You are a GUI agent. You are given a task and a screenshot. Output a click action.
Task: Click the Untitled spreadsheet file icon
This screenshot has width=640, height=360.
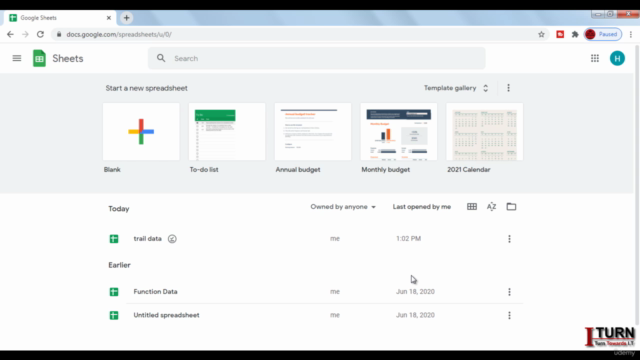pos(114,315)
